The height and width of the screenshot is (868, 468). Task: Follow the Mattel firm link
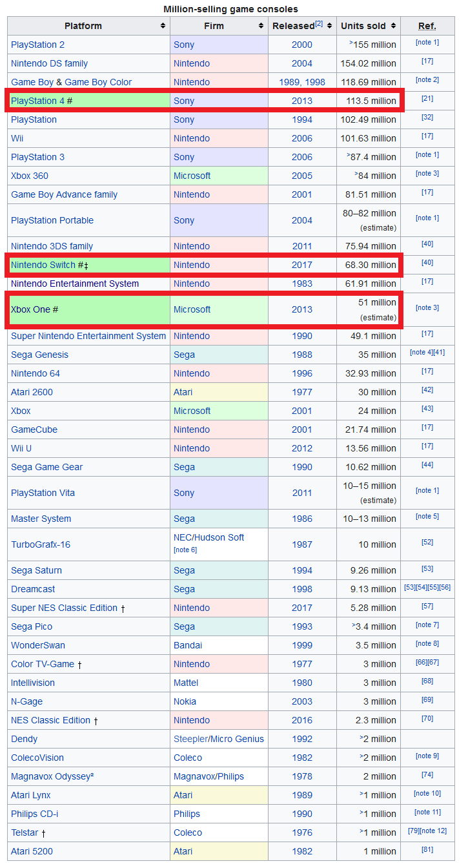tap(185, 683)
